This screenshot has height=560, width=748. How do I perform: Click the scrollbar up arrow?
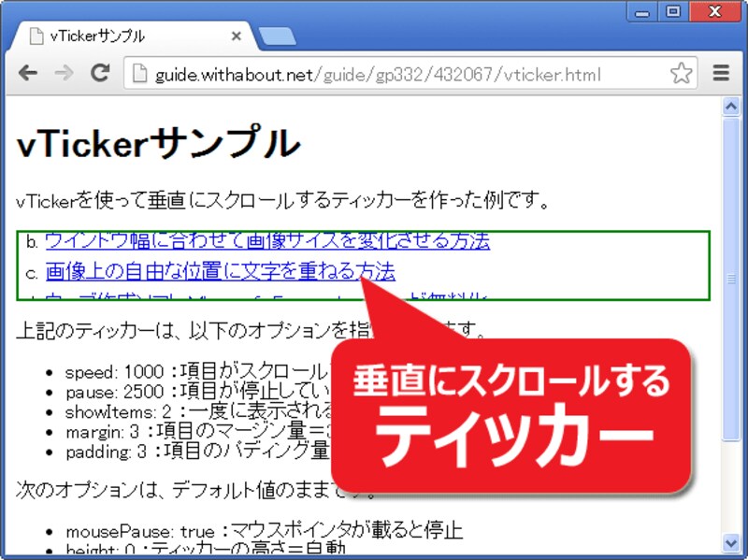pyautogui.click(x=732, y=106)
